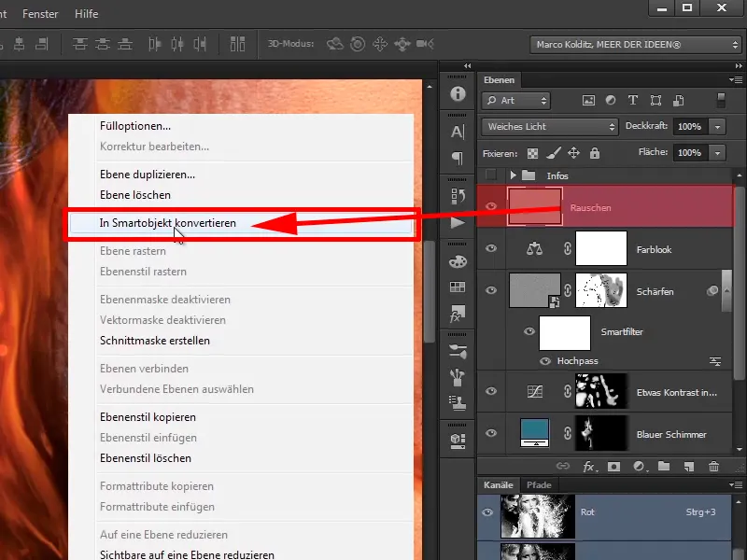Open the Styles fx panel icon

[x=458, y=314]
